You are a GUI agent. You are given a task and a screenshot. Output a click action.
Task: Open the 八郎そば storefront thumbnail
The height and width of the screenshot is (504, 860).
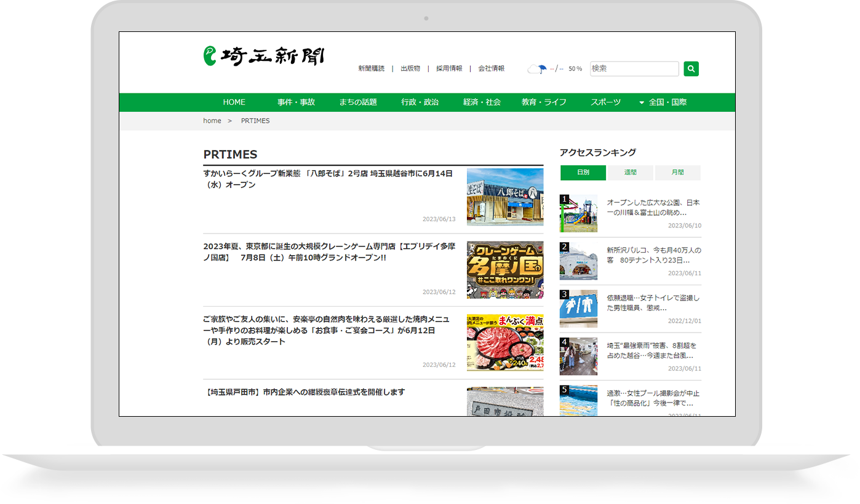[505, 197]
